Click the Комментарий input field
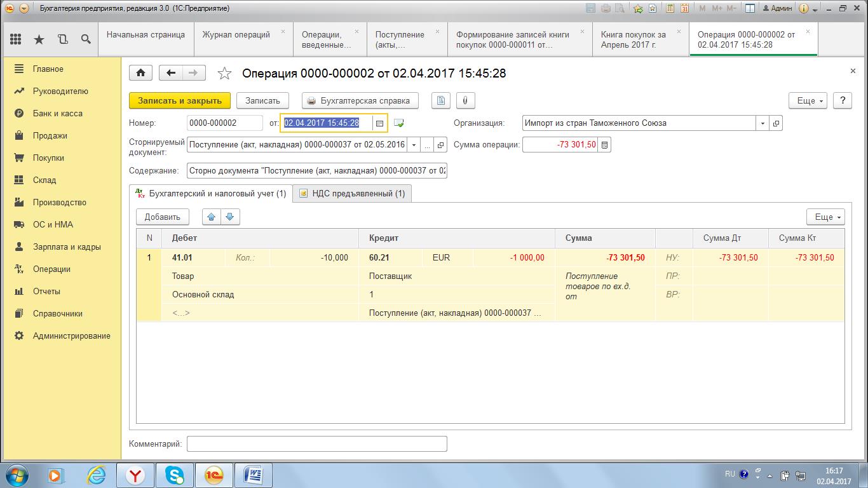This screenshot has height=488, width=868. tap(316, 444)
